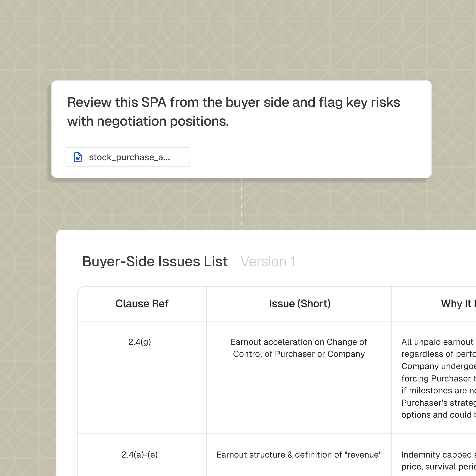Click the Why It Matters column header
Viewport: 476px width, 476px height.
458,303
